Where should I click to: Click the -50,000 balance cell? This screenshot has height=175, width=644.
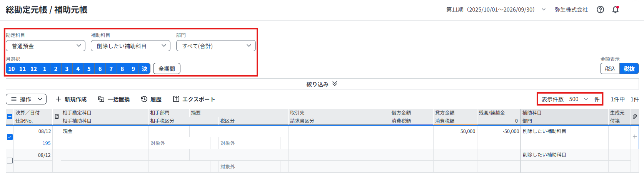[499, 131]
